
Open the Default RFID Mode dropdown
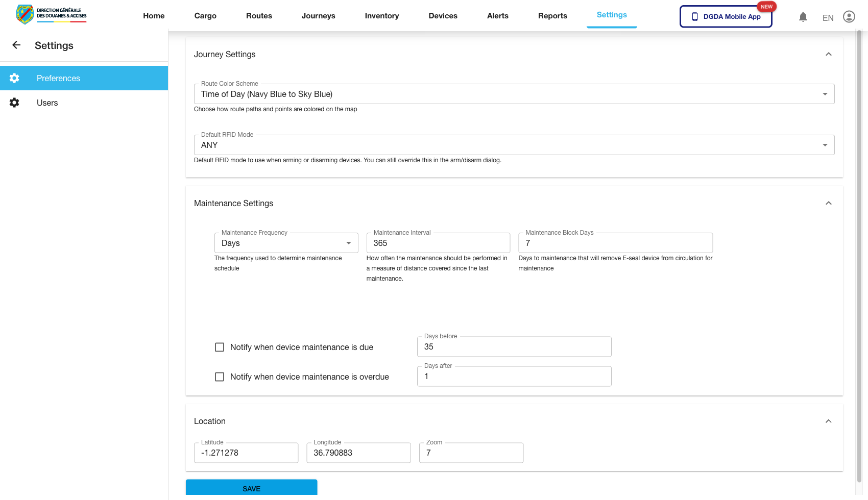pyautogui.click(x=825, y=145)
